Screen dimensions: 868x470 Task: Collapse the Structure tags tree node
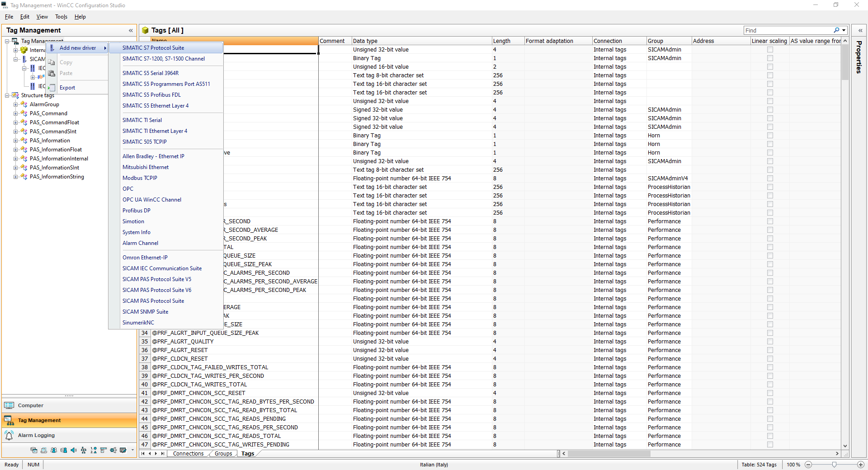pyautogui.click(x=7, y=95)
